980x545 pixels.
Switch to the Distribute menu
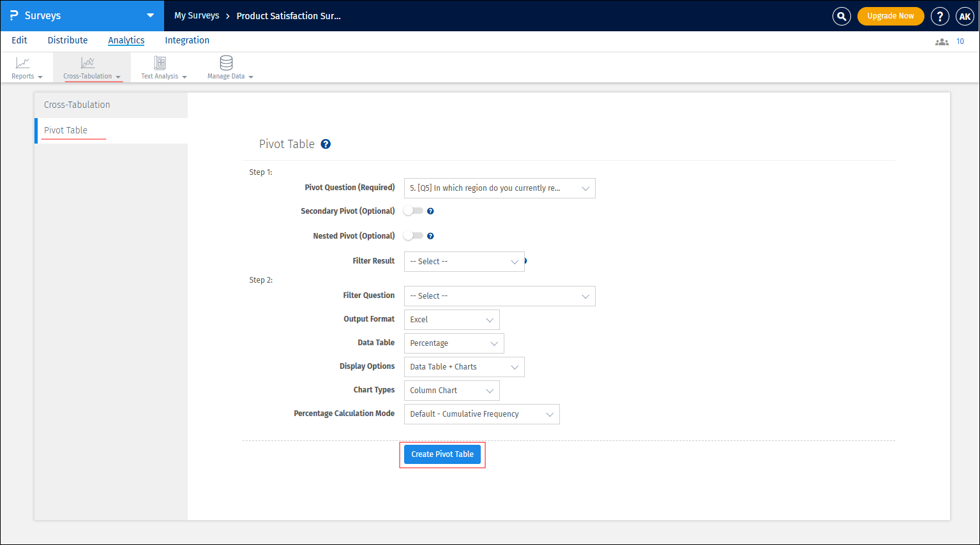coord(67,40)
